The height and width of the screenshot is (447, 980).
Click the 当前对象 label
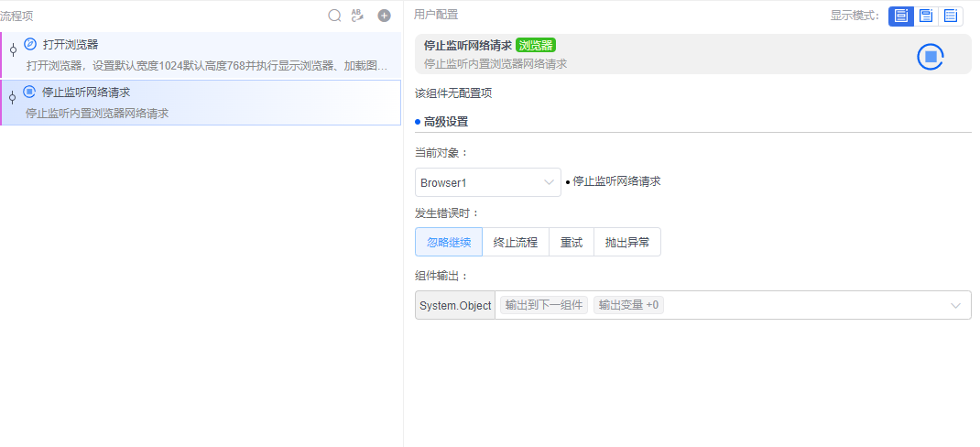click(441, 153)
